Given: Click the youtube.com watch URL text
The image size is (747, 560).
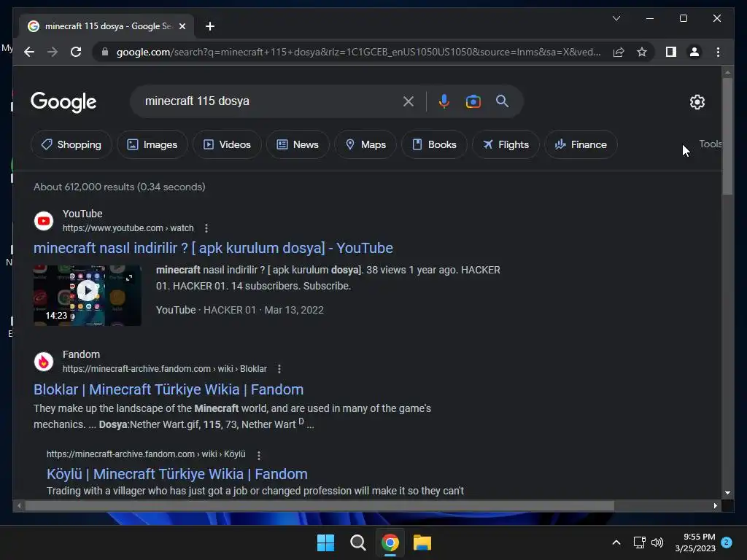Looking at the screenshot, I should pyautogui.click(x=128, y=228).
